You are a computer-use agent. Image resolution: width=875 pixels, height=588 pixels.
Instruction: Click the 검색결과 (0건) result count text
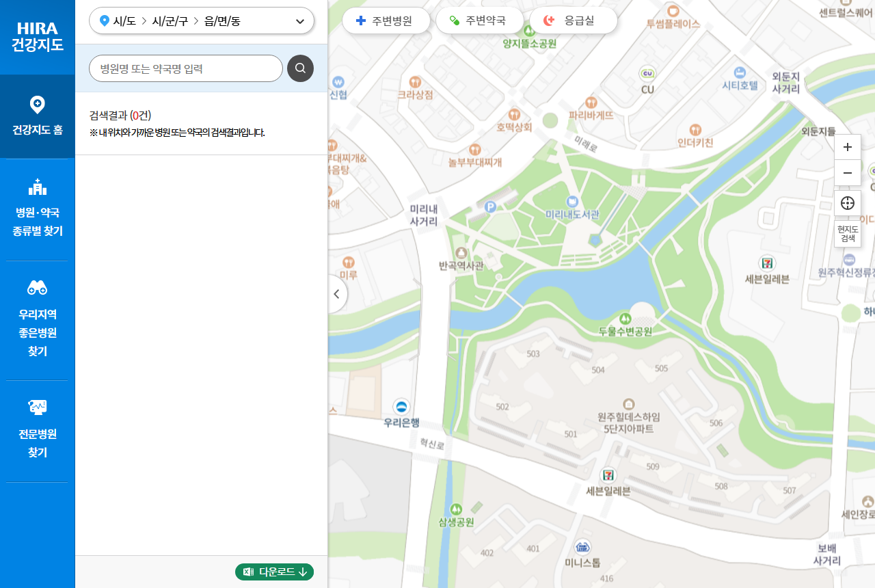pos(120,116)
